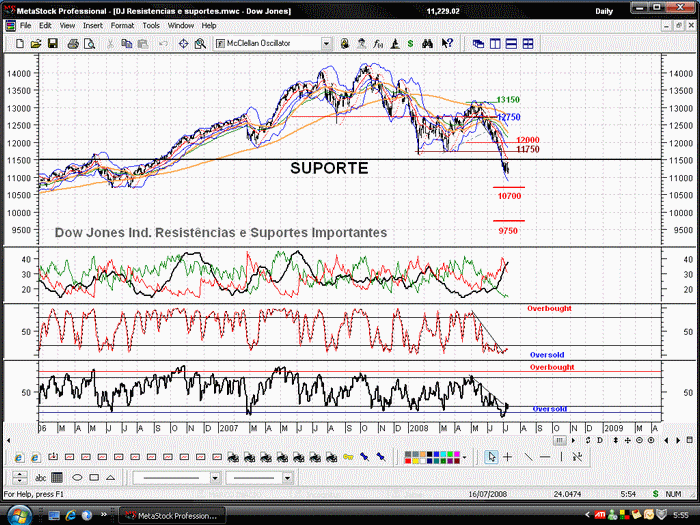Screen dimensions: 700x525
Task: Open the McClellan Oscillator indicator dropdown
Action: pyautogui.click(x=326, y=44)
